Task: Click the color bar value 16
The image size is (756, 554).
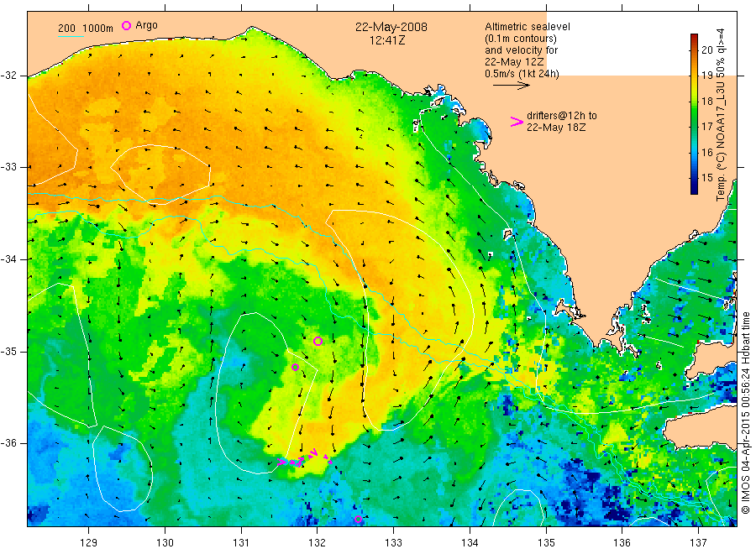Action: pos(707,152)
